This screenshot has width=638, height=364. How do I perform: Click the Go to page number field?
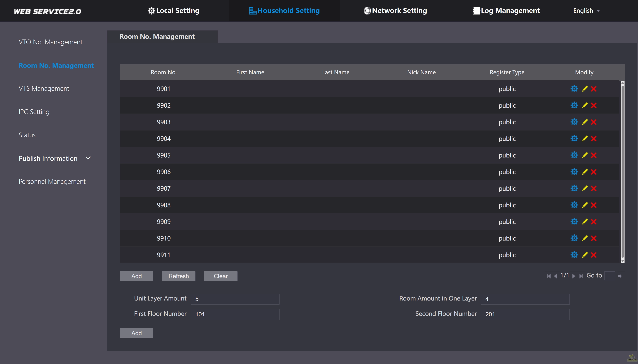click(610, 276)
